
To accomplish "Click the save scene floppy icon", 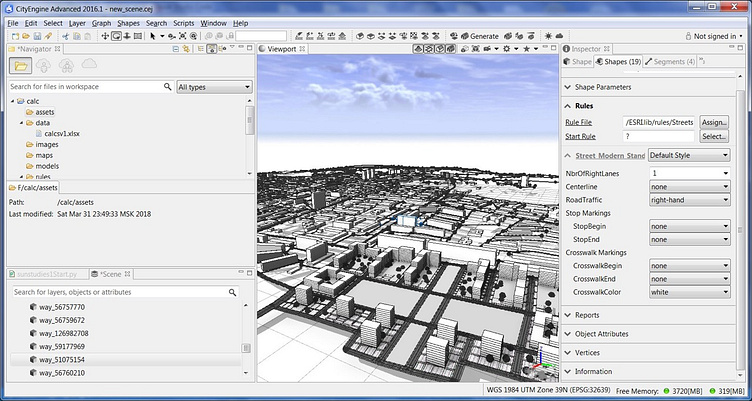I will tap(37, 36).
